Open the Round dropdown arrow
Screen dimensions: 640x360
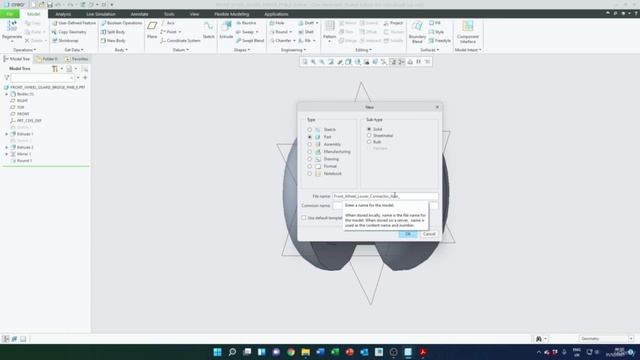[291, 32]
